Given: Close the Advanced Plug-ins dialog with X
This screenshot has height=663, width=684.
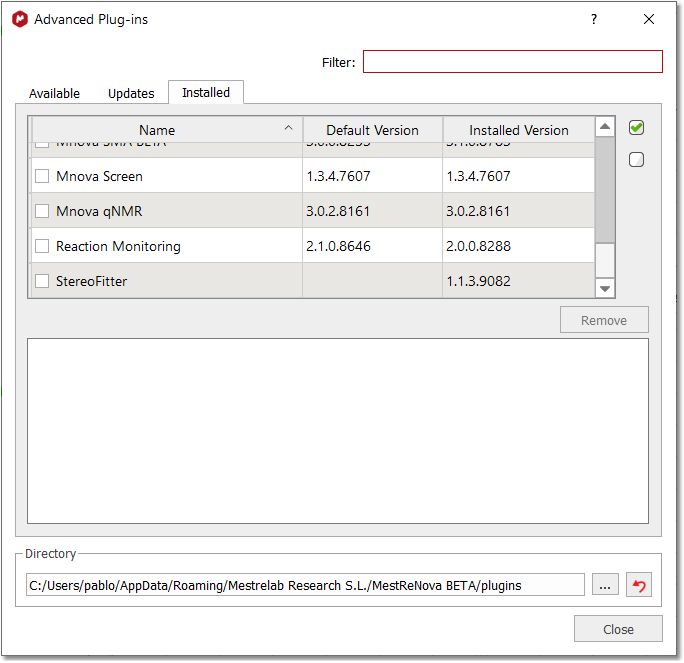Looking at the screenshot, I should pos(649,19).
